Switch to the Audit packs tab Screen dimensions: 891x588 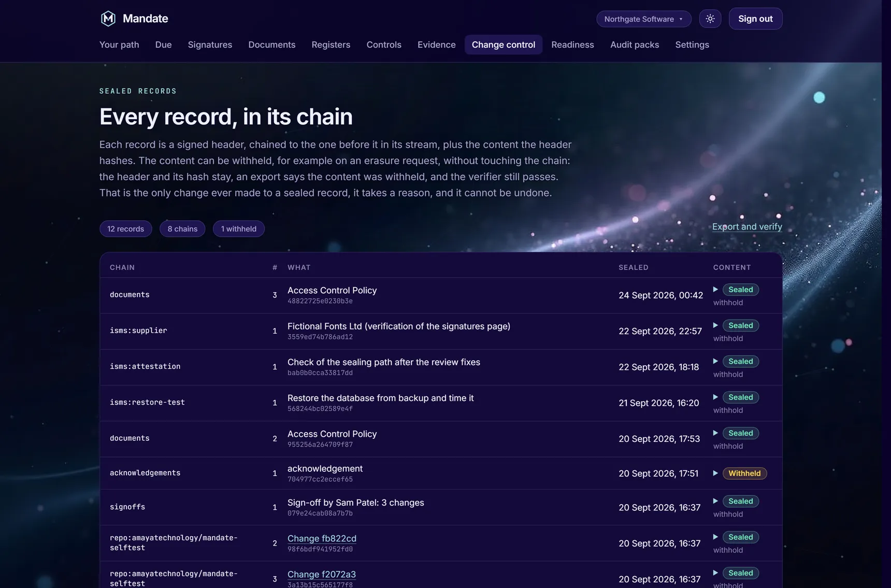pos(635,45)
